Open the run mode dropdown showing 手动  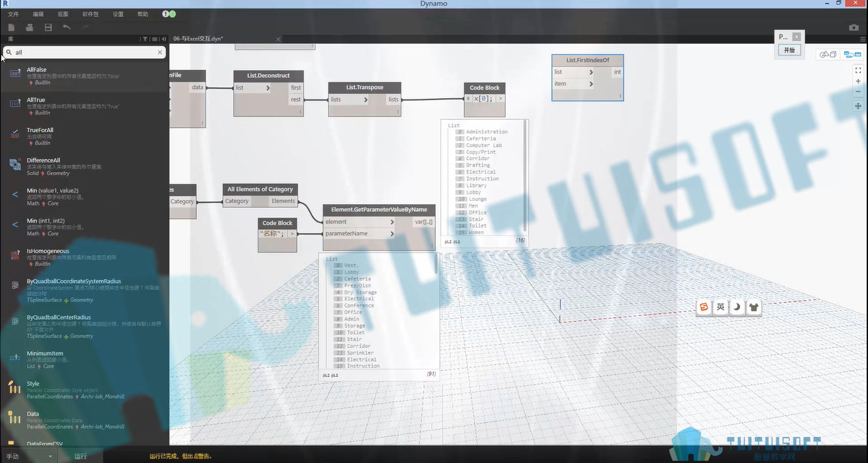(x=29, y=456)
